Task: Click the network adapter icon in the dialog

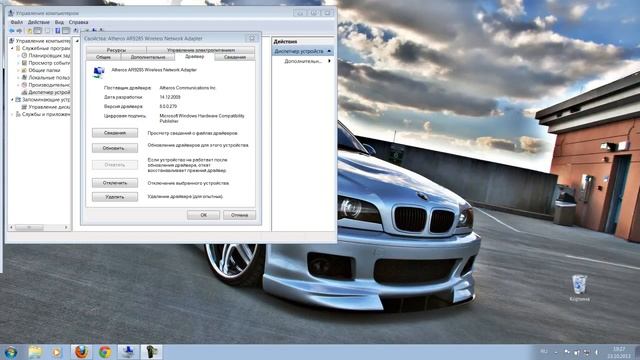Action: pyautogui.click(x=99, y=72)
